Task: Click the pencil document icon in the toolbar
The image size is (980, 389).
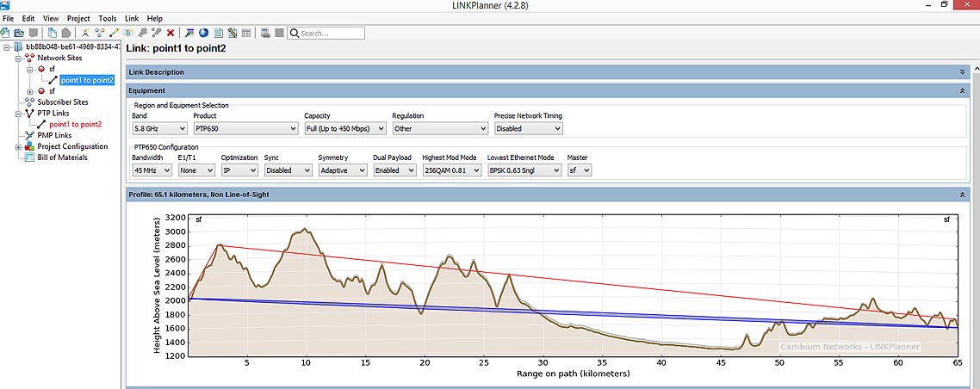Action: click(232, 33)
